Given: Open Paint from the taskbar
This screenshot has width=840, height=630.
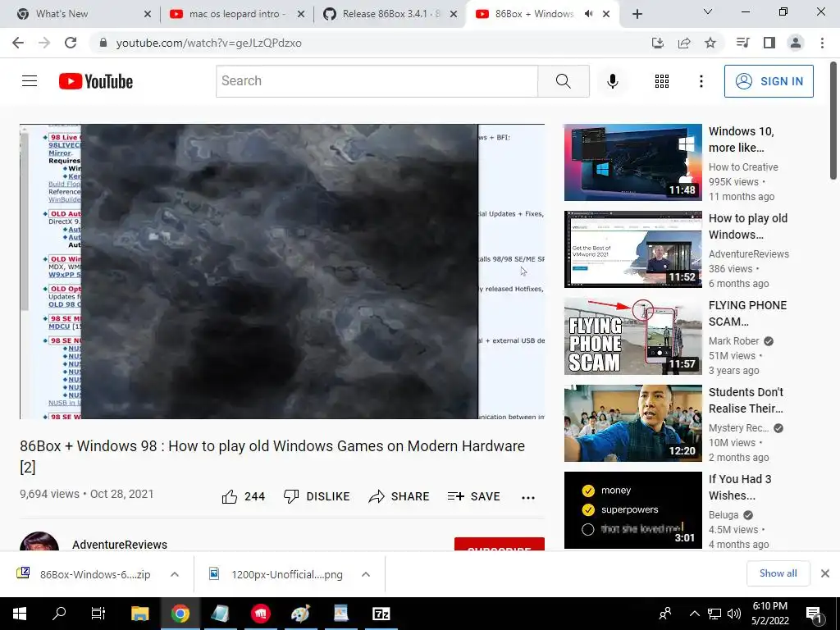Looking at the screenshot, I should (300, 614).
